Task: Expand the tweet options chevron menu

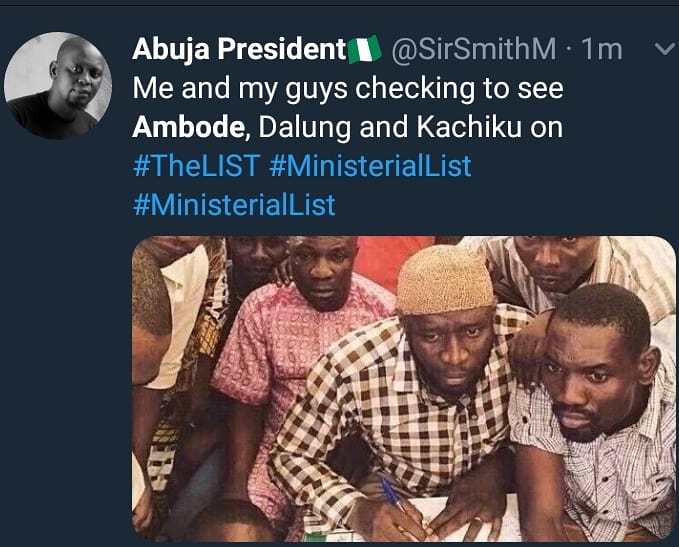Action: [x=662, y=49]
